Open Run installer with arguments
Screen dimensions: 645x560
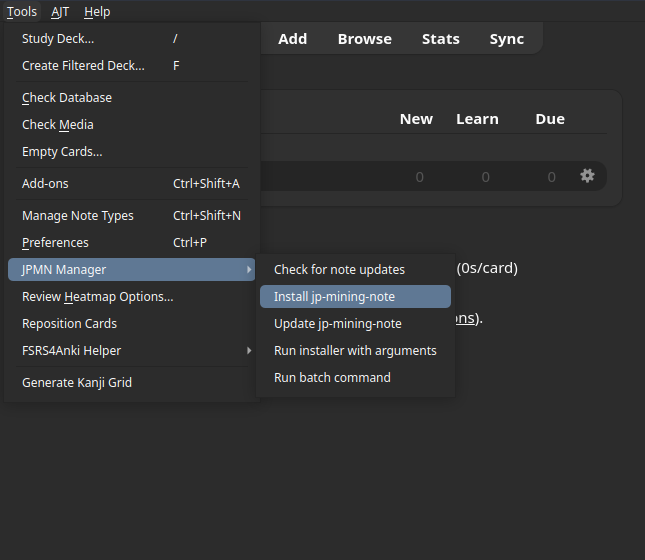click(355, 351)
